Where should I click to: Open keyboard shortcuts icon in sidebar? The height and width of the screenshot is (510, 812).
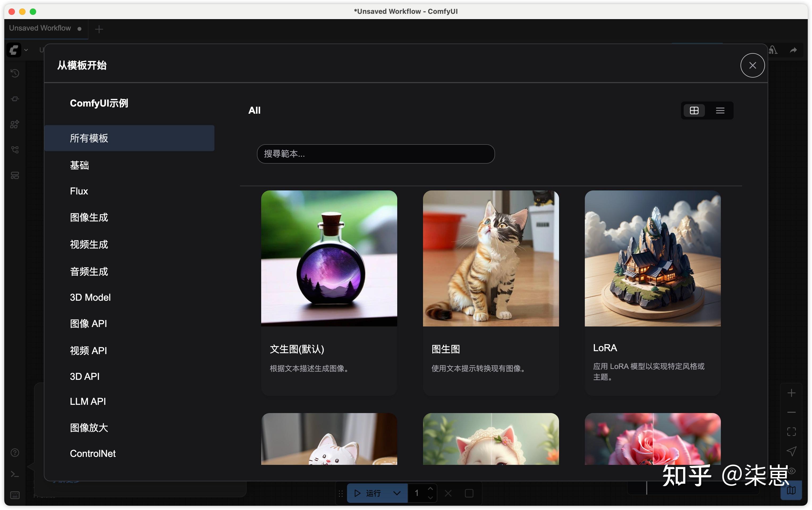pos(15,495)
